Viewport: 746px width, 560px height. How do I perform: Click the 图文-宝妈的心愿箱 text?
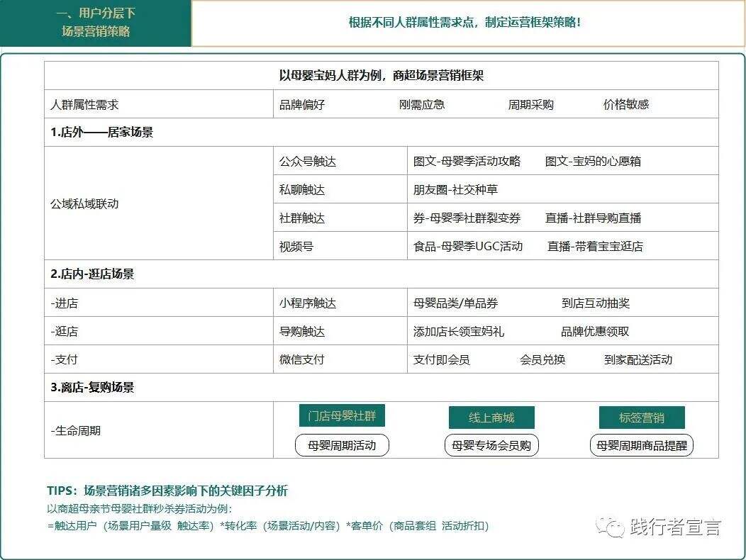pyautogui.click(x=593, y=162)
